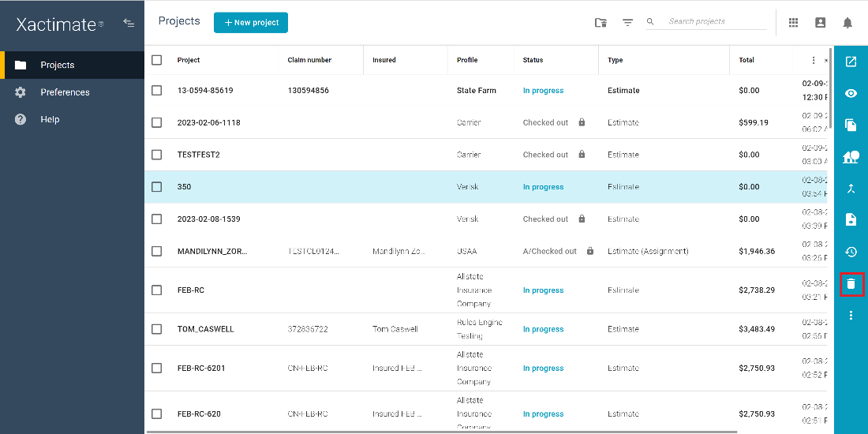Open the more options dots in action bar

point(851,316)
